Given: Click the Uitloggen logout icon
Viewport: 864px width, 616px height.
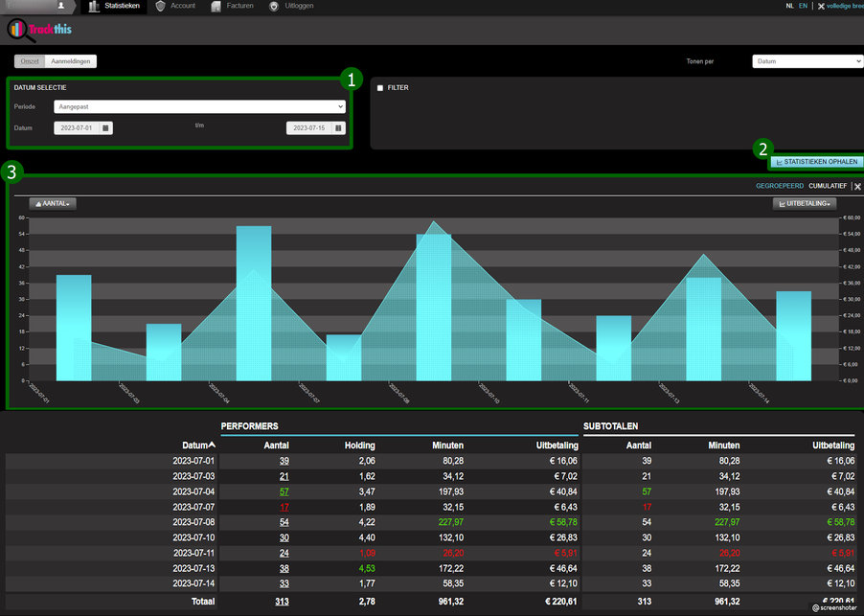Looking at the screenshot, I should (x=274, y=6).
